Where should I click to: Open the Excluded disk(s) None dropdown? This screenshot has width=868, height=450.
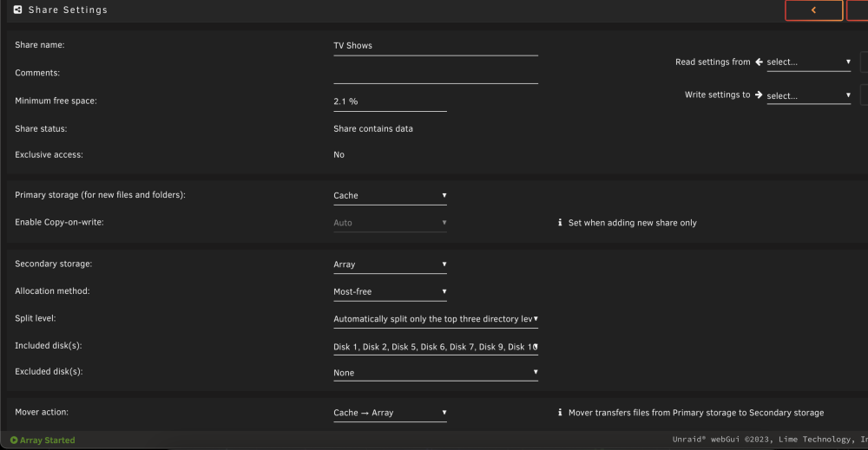(x=436, y=373)
